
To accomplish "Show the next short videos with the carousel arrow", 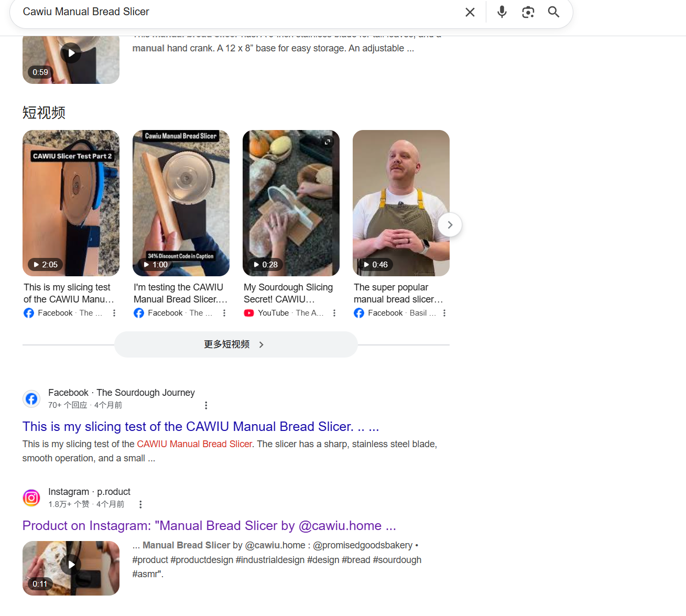I will pyautogui.click(x=450, y=225).
